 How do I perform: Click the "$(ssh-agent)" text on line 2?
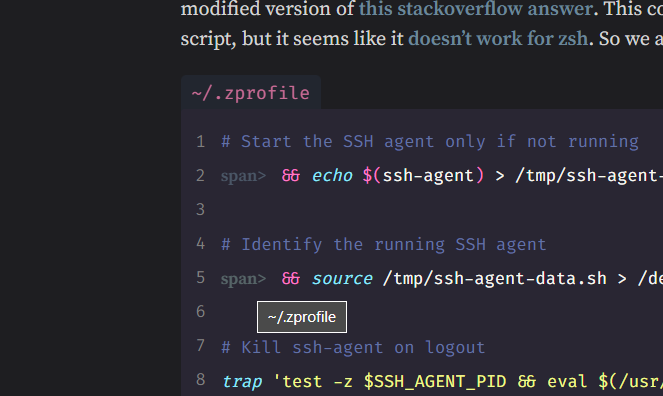[423, 175]
